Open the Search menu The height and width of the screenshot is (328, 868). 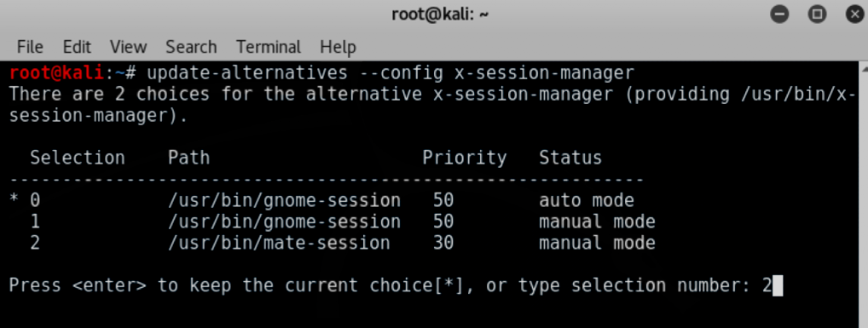(191, 47)
